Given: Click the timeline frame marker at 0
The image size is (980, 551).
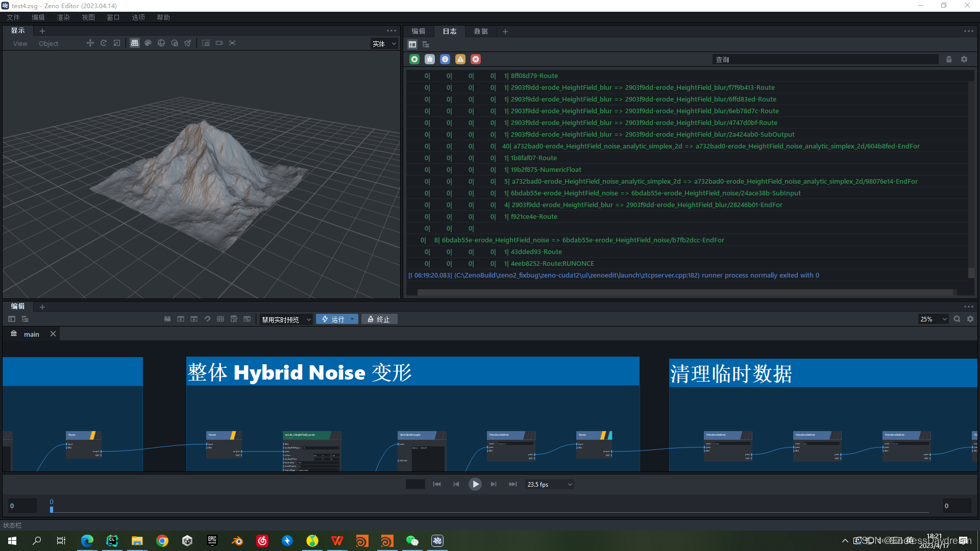Looking at the screenshot, I should pyautogui.click(x=52, y=508).
